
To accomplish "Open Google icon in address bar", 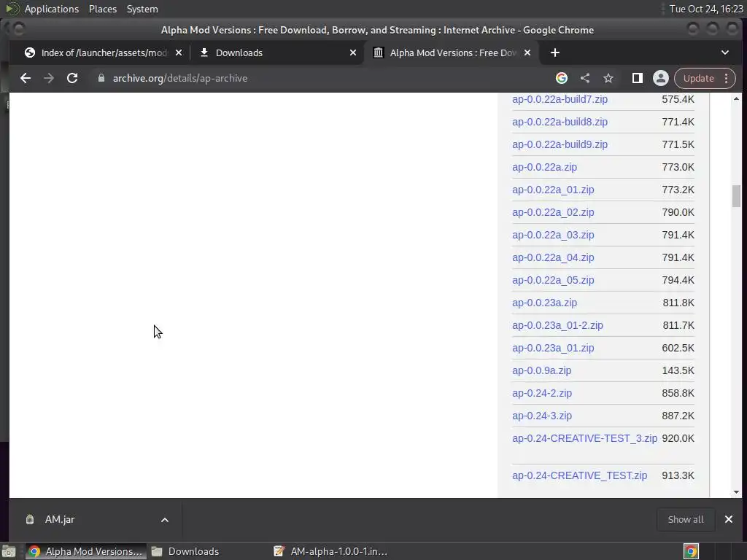I will (562, 78).
